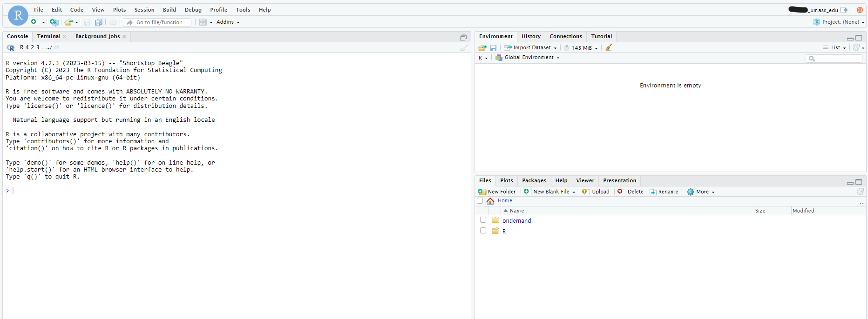Open the Session menu
The height and width of the screenshot is (319, 868).
pos(144,10)
